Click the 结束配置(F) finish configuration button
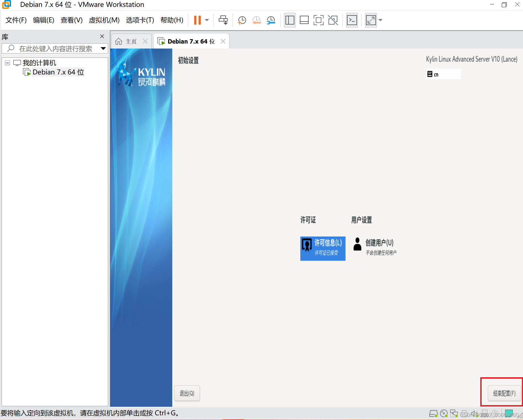 (504, 393)
